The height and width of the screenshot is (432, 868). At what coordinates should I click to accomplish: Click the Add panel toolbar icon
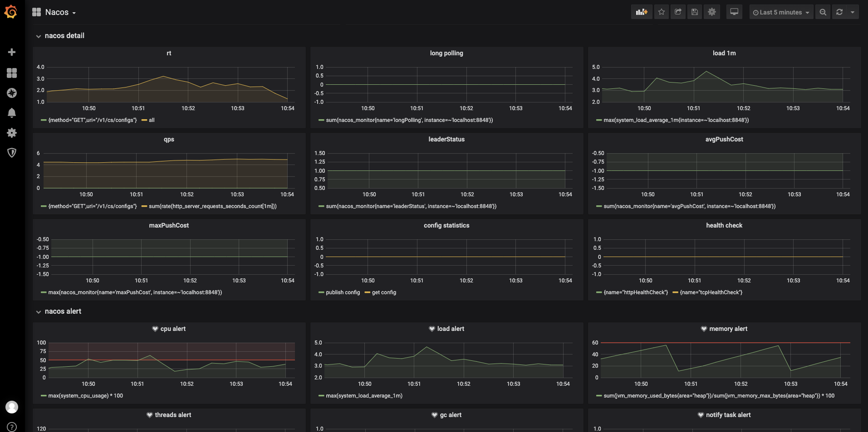click(x=642, y=12)
